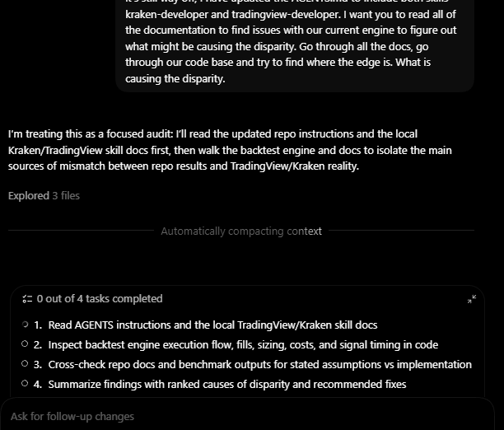Click status circle for Inspect backtest engine task

tap(26, 344)
